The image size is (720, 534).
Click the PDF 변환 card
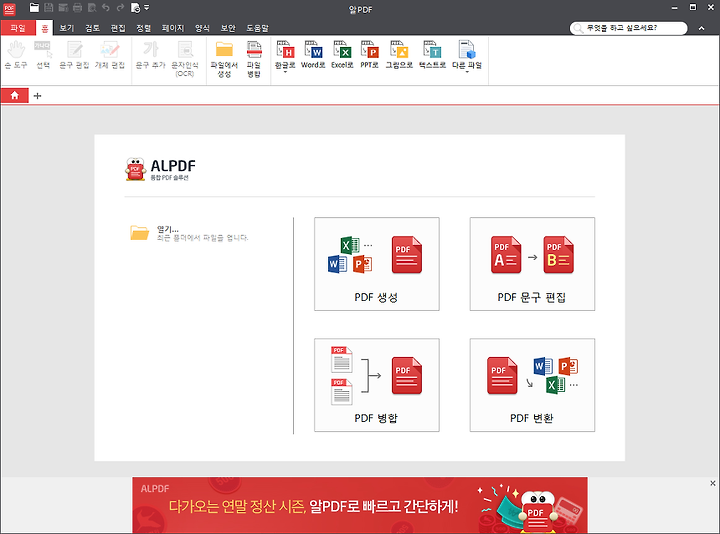[532, 385]
